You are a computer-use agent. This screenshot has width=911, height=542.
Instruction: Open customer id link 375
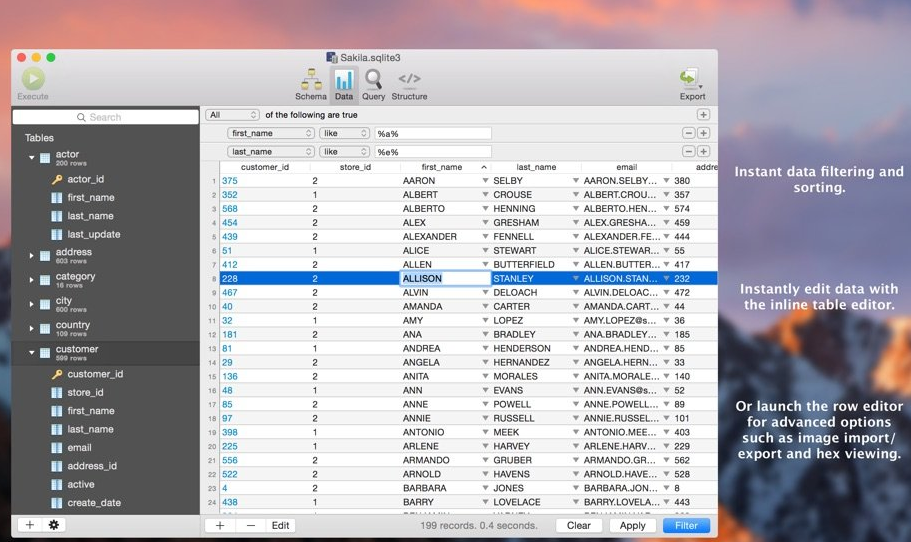229,181
